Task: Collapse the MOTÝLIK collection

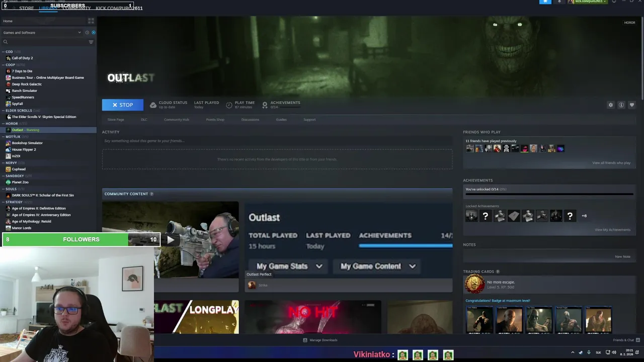Action: pos(4,137)
